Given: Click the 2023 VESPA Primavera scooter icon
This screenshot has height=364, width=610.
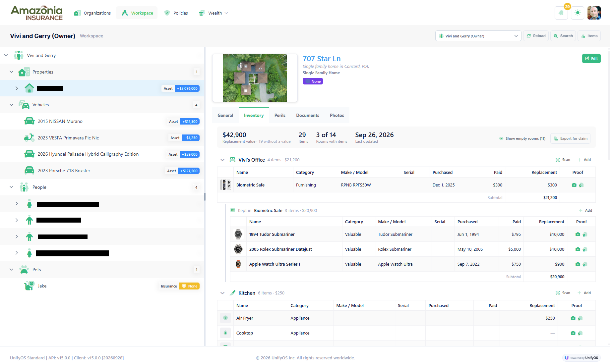Looking at the screenshot, I should coord(29,138).
